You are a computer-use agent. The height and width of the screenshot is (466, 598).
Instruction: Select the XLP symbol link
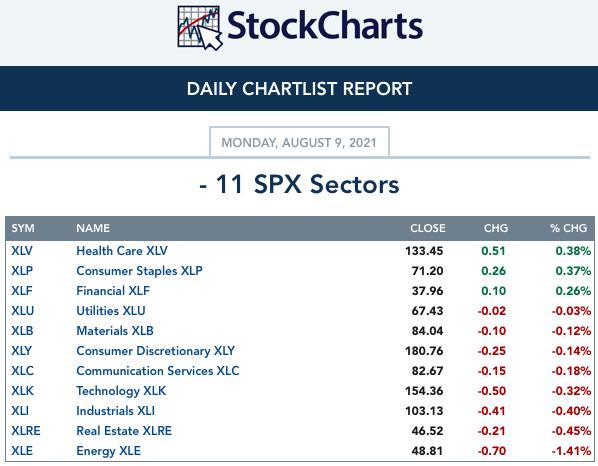(22, 271)
